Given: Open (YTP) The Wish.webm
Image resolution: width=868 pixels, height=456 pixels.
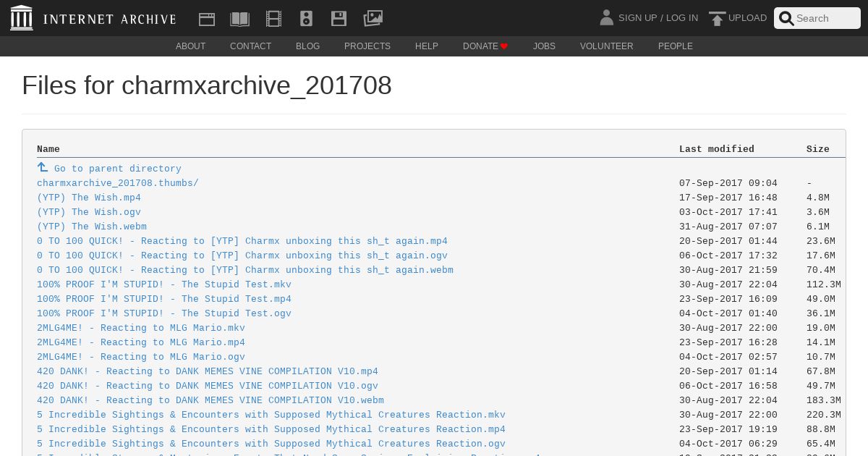Looking at the screenshot, I should (x=92, y=227).
